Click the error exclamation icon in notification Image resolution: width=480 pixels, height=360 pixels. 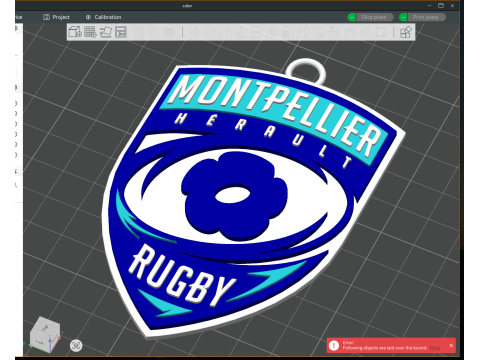click(334, 345)
